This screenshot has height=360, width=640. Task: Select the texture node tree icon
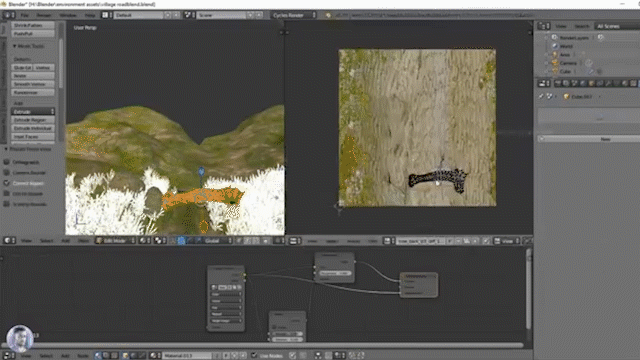click(x=115, y=356)
